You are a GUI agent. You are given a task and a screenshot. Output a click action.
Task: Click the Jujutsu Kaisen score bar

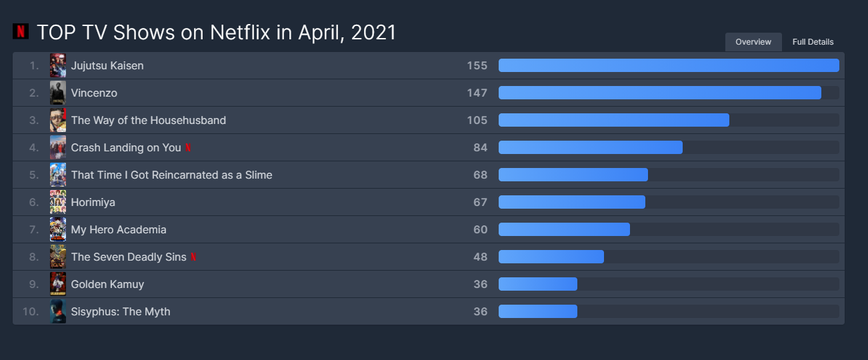coord(669,65)
